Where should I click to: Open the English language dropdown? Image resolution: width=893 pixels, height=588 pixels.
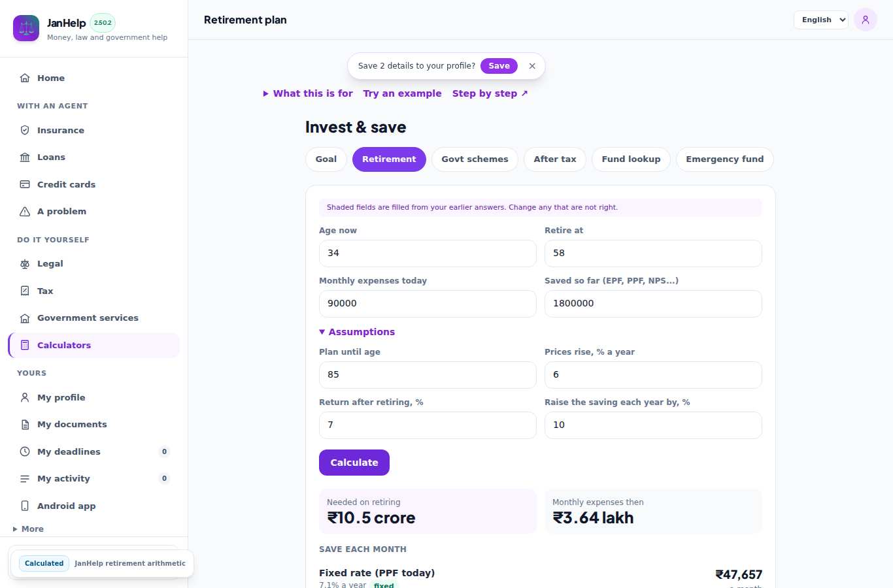[x=821, y=20]
